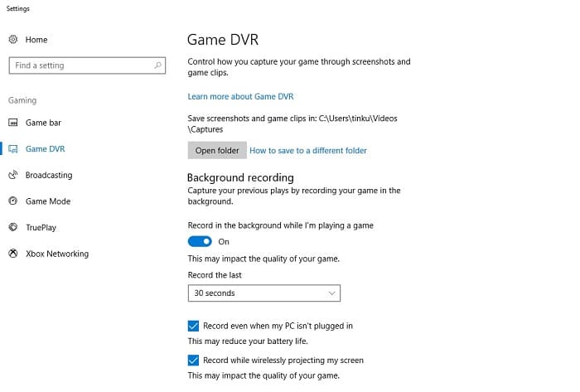Turn off background recording toggle

200,241
